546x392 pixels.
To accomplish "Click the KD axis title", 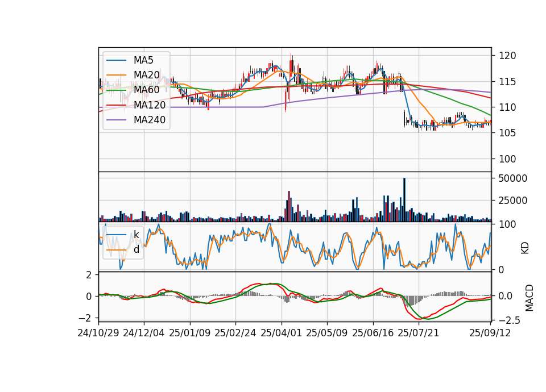I will pos(525,248).
